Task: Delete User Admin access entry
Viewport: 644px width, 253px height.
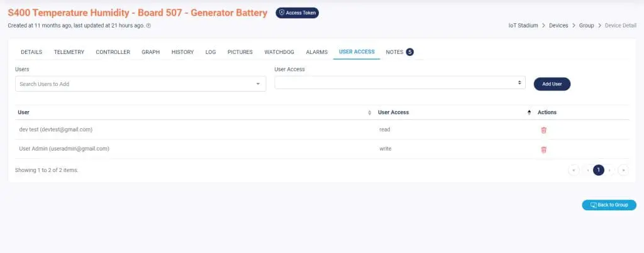Action: point(543,149)
